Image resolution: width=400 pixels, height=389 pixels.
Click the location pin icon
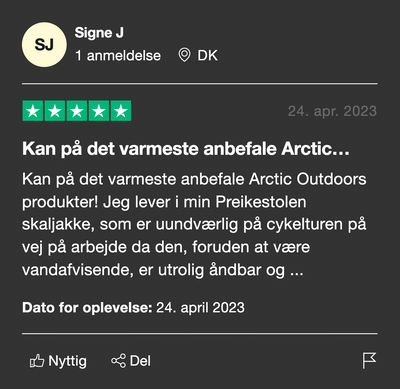tap(184, 55)
